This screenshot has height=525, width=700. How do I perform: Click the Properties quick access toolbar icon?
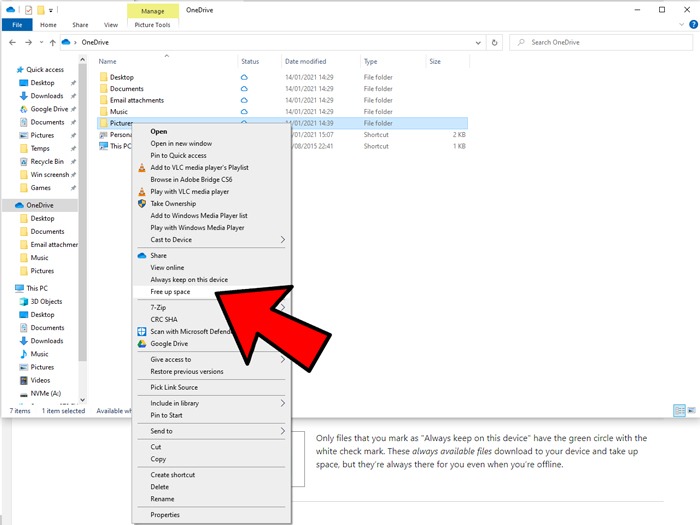click(x=28, y=10)
